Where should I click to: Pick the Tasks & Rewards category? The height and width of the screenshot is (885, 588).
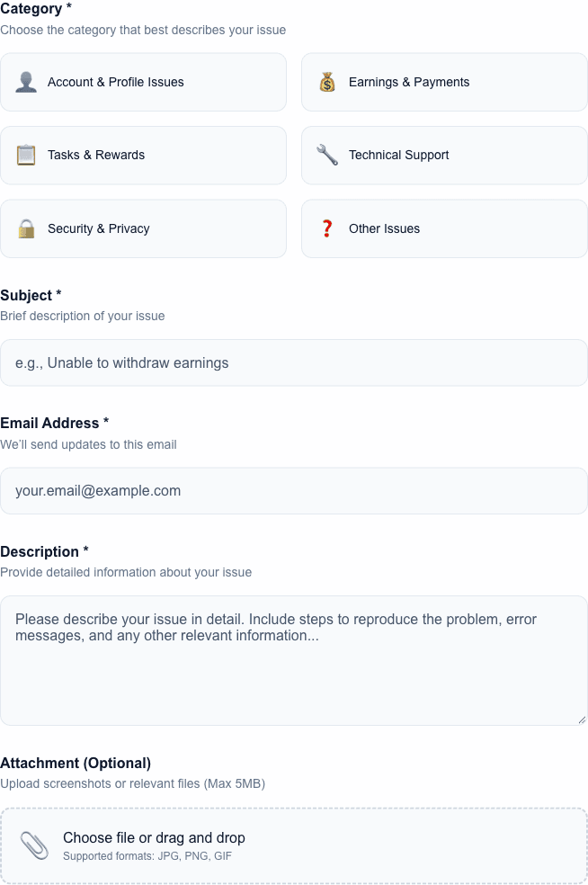pyautogui.click(x=143, y=156)
